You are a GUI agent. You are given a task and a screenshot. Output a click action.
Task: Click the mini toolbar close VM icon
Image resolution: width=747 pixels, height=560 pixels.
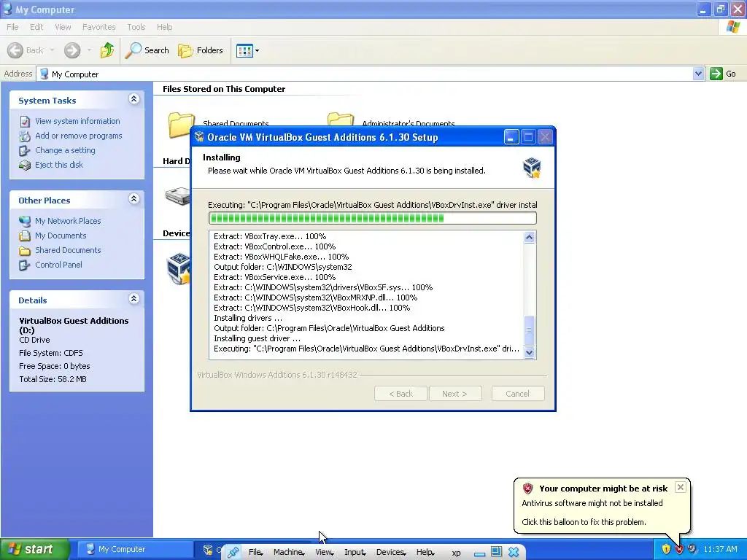pos(514,552)
